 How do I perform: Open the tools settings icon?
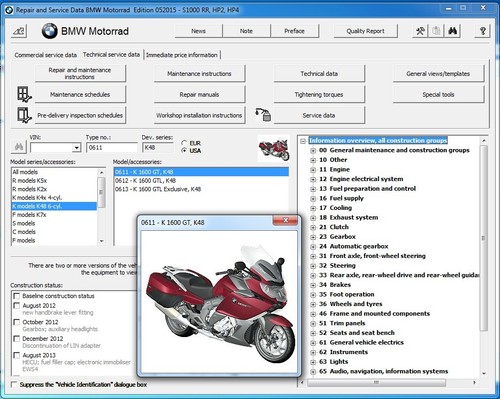point(420,31)
